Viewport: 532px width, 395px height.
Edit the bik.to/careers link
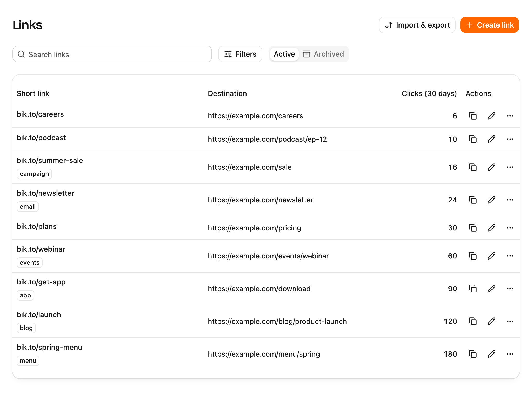(491, 116)
